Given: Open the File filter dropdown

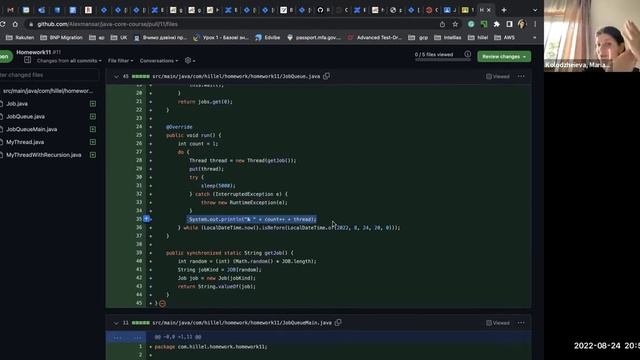Looking at the screenshot, I should tap(120, 61).
